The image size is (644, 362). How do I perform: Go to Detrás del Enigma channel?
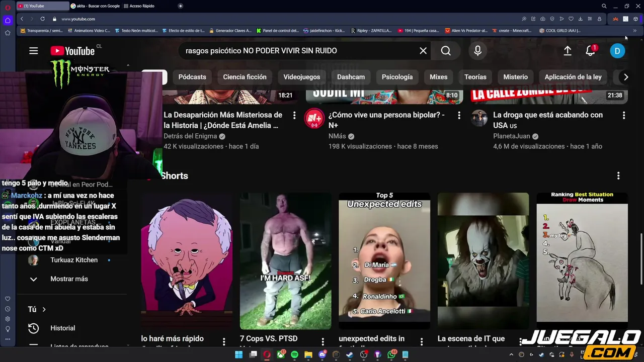click(190, 136)
